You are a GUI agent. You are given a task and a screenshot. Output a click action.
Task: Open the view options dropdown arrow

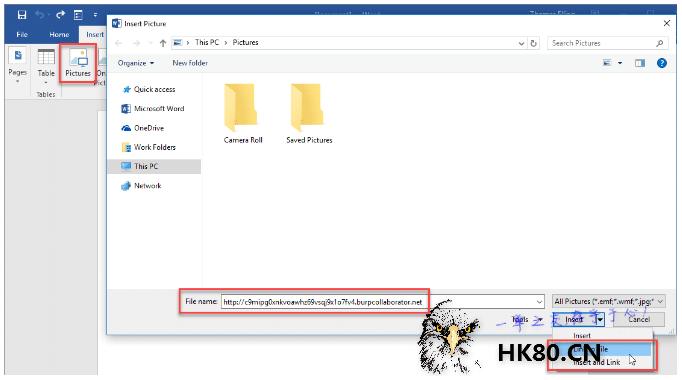[x=620, y=63]
